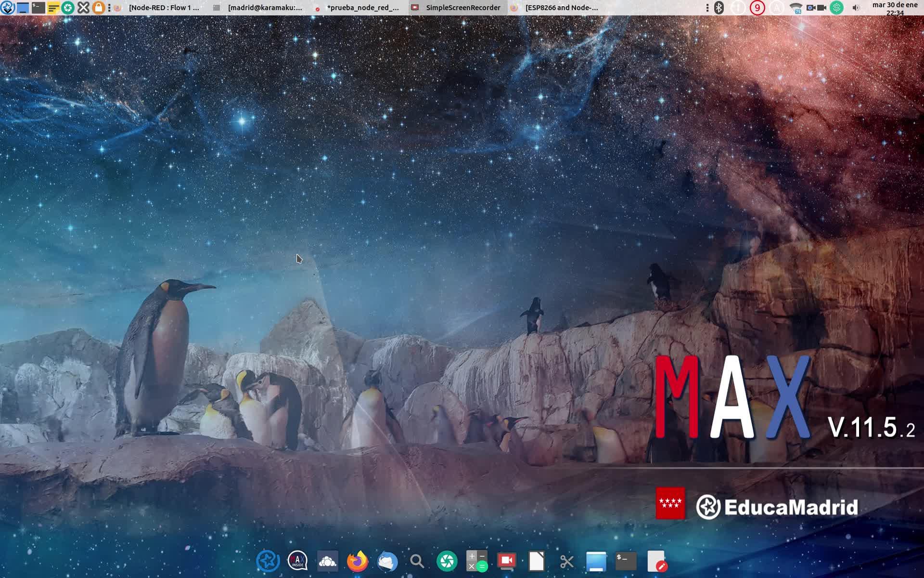This screenshot has height=578, width=924.
Task: Toggle Bluetooth from the system tray
Action: pyautogui.click(x=719, y=8)
